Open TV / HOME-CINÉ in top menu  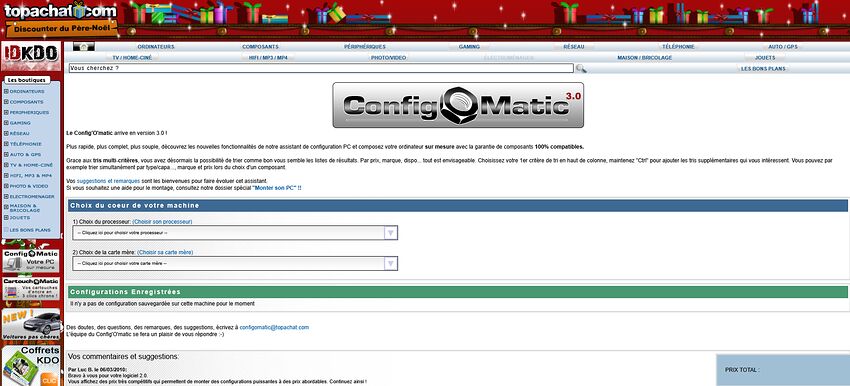[x=132, y=57]
